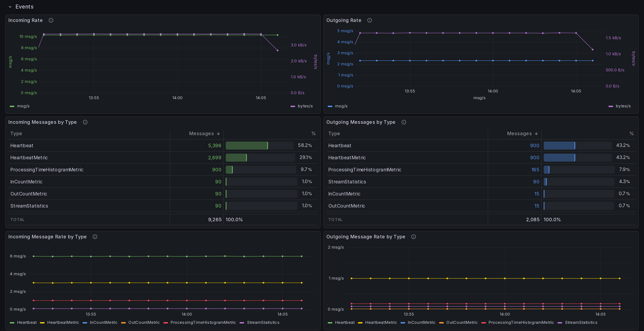Click the 165 outgoing ProcessingTimeHistogramMetric count
The width and height of the screenshot is (644, 331).
(x=535, y=170)
